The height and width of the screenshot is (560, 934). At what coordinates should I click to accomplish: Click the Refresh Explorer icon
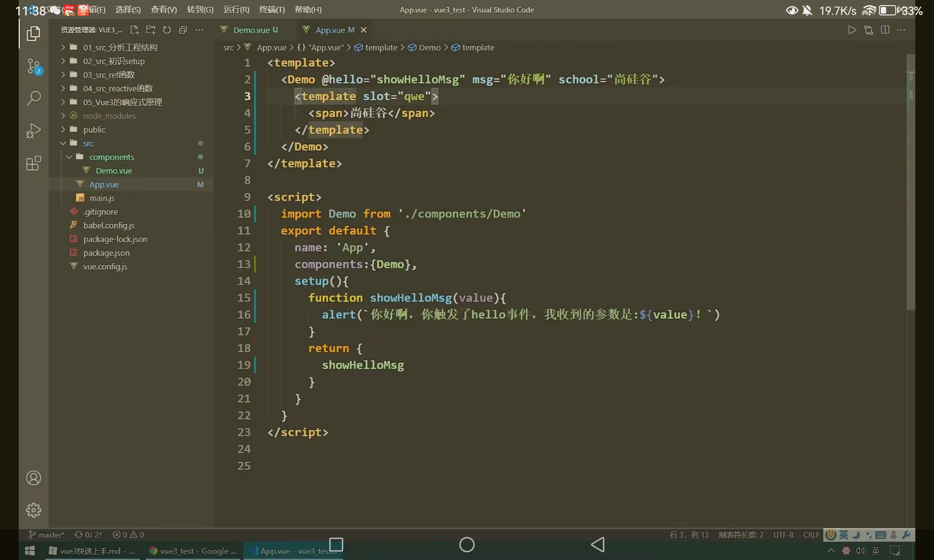click(x=167, y=30)
